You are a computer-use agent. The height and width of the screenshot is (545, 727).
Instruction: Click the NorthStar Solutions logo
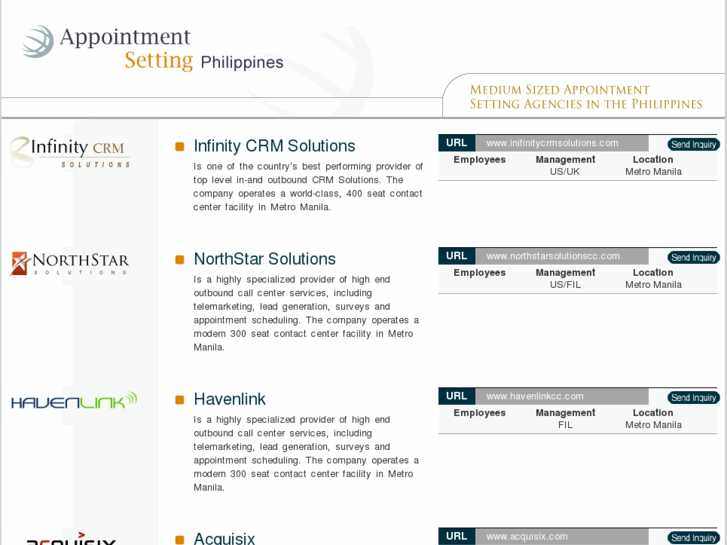(70, 263)
